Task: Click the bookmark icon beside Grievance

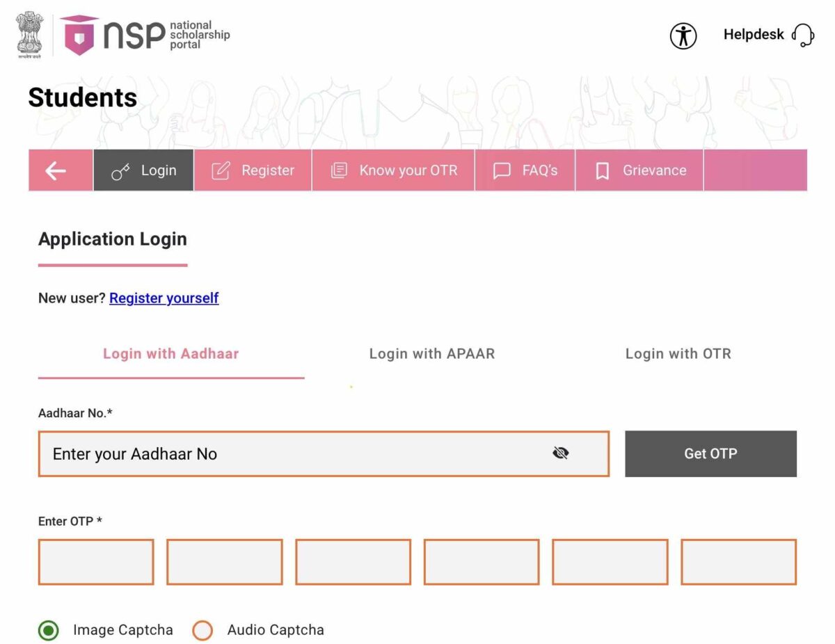Action: point(603,172)
